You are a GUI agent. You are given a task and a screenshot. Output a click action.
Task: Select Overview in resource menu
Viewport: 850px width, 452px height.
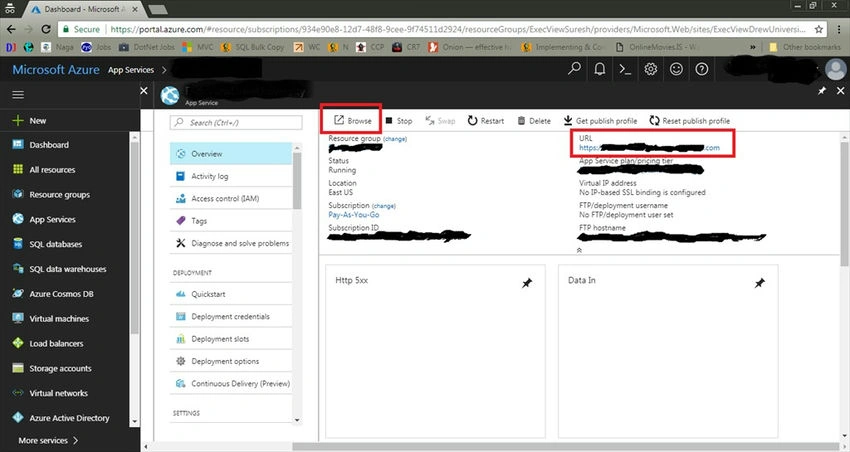click(x=231, y=154)
